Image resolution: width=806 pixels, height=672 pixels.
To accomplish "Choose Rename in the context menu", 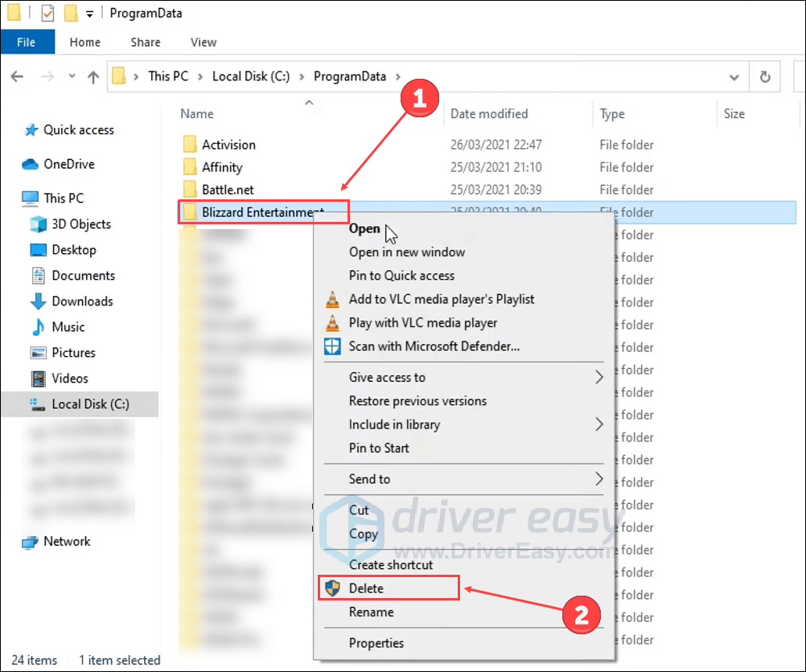I will pos(371,613).
